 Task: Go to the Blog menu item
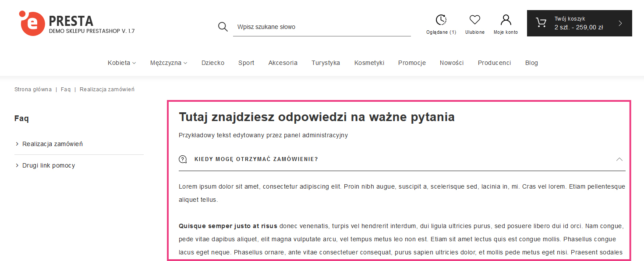tap(531, 63)
